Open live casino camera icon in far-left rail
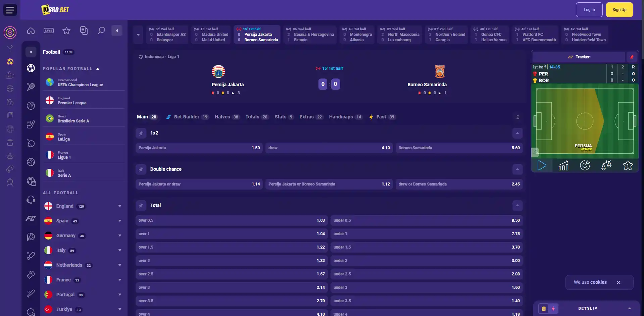The width and height of the screenshot is (644, 316). point(10,75)
